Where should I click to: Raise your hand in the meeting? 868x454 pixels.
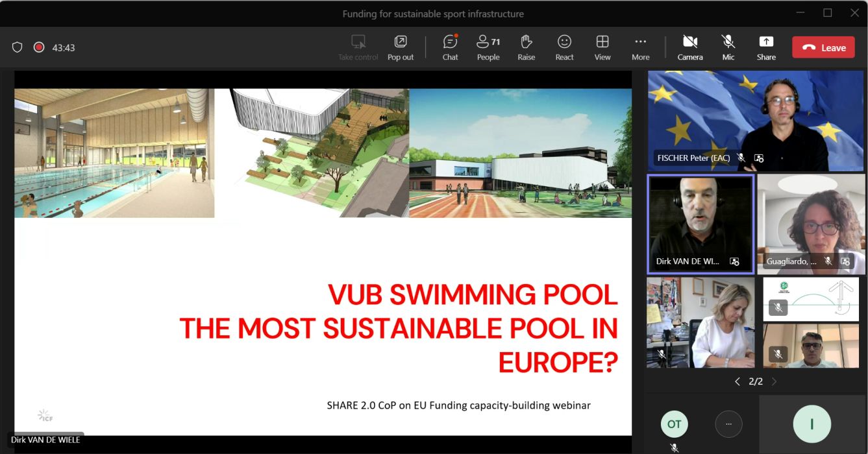click(527, 47)
